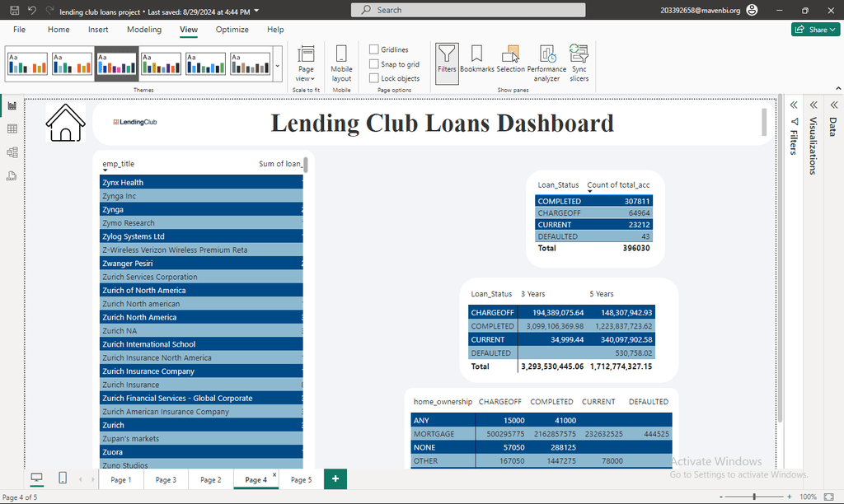
Task: Click the home icon on the dashboard
Action: (x=66, y=123)
